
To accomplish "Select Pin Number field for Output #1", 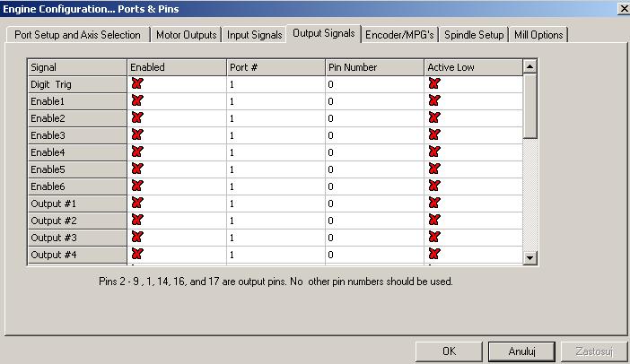I will point(374,204).
